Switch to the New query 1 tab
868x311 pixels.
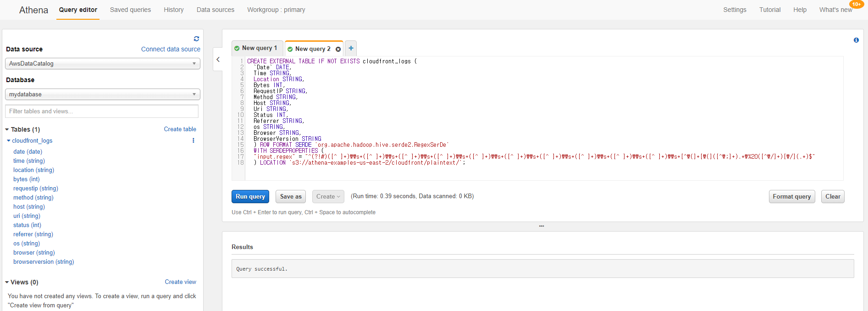click(257, 48)
